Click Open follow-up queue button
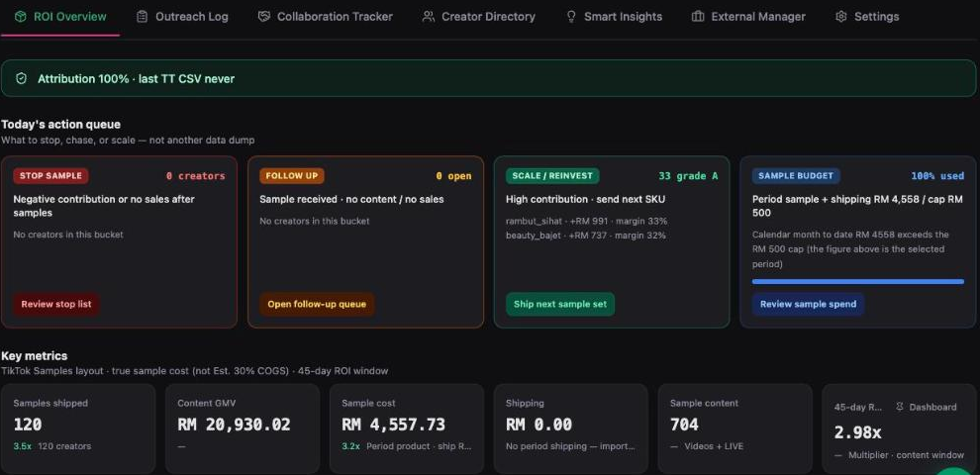Screen dimensions: 980x475 317,305
